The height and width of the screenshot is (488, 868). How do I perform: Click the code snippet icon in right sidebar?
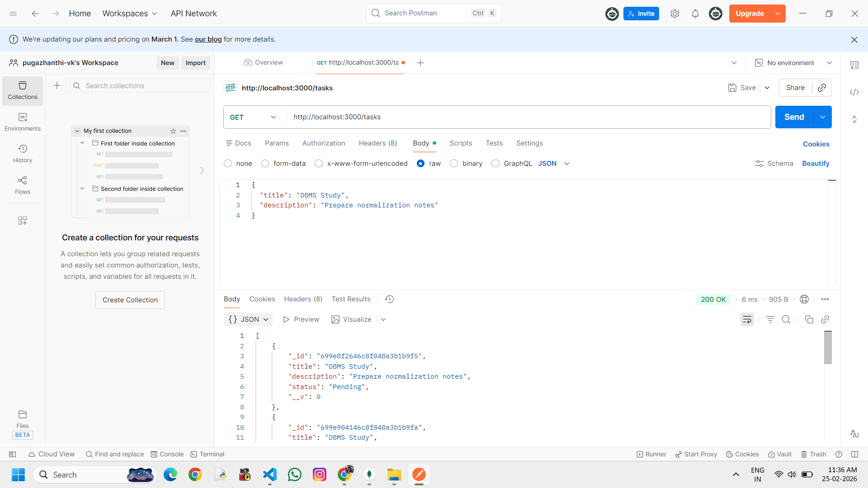(854, 92)
